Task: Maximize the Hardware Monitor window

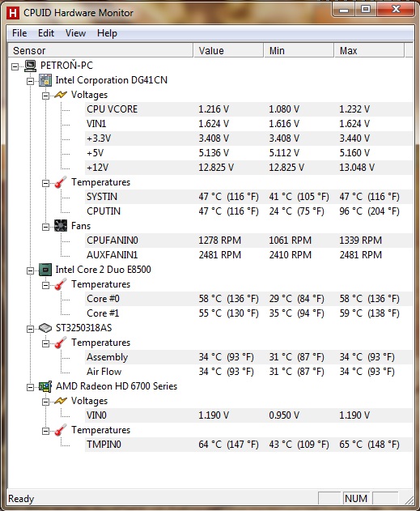Action: pyautogui.click(x=367, y=10)
